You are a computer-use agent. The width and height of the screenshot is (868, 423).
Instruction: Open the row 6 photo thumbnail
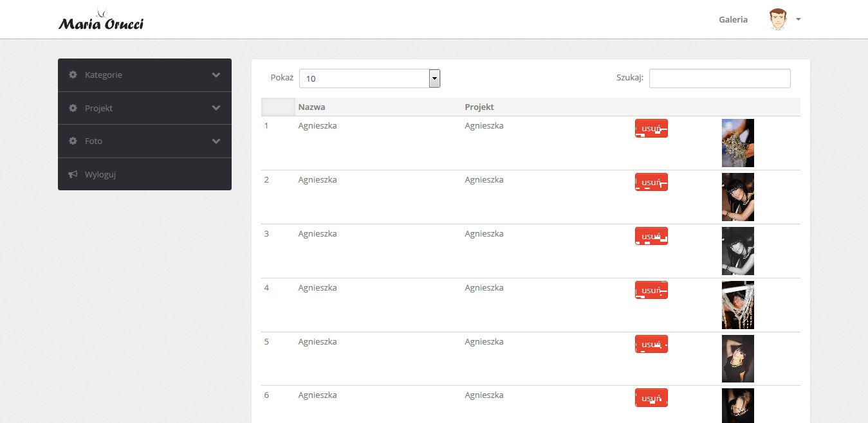tap(738, 406)
